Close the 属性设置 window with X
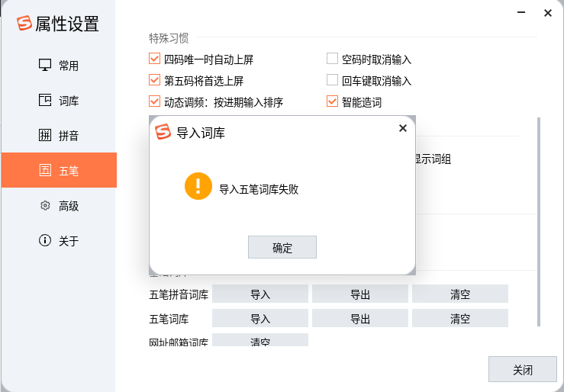The width and height of the screenshot is (564, 392). tap(548, 13)
